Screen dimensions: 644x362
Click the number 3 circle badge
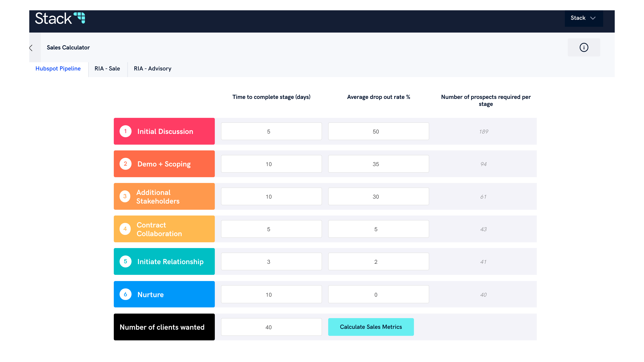point(125,196)
